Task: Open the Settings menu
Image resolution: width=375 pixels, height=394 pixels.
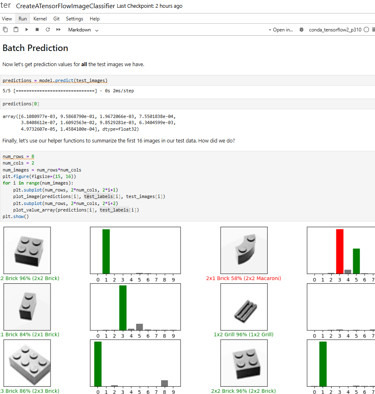Action: point(74,19)
